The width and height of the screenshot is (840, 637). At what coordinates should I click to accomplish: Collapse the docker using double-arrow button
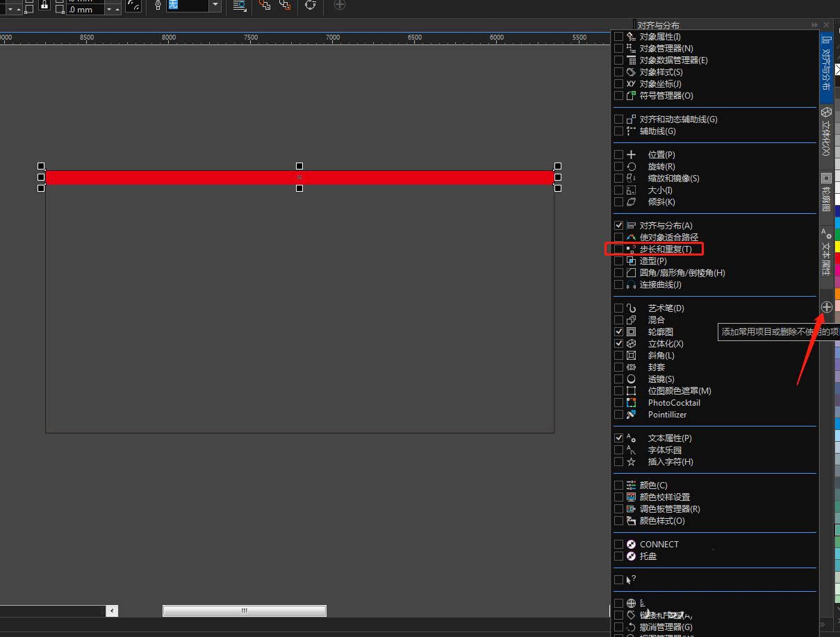click(815, 25)
